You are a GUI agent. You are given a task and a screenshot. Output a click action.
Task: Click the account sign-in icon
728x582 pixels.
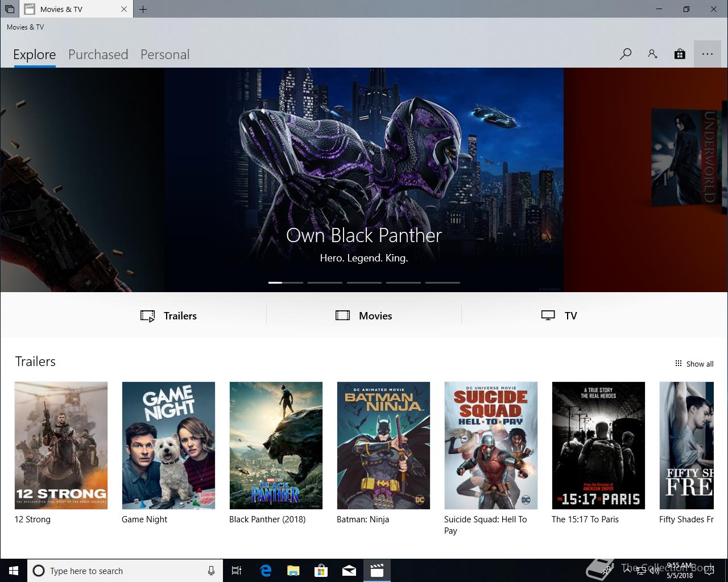(652, 55)
